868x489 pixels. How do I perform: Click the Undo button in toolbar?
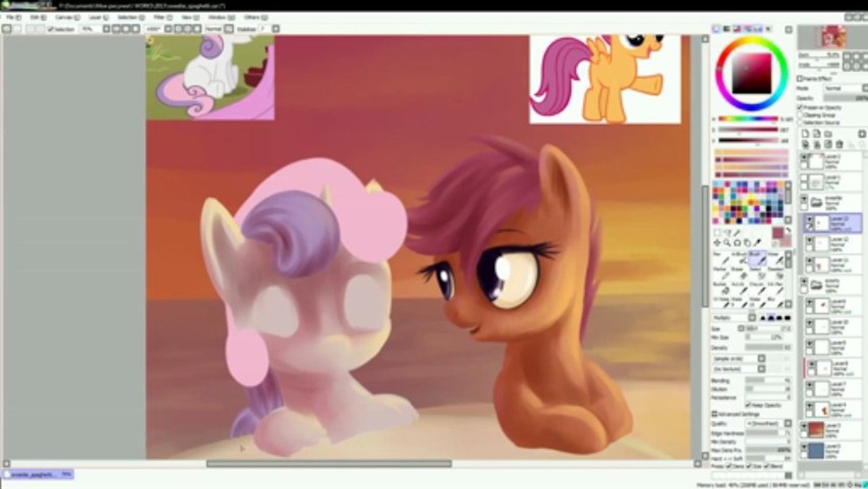click(7, 29)
